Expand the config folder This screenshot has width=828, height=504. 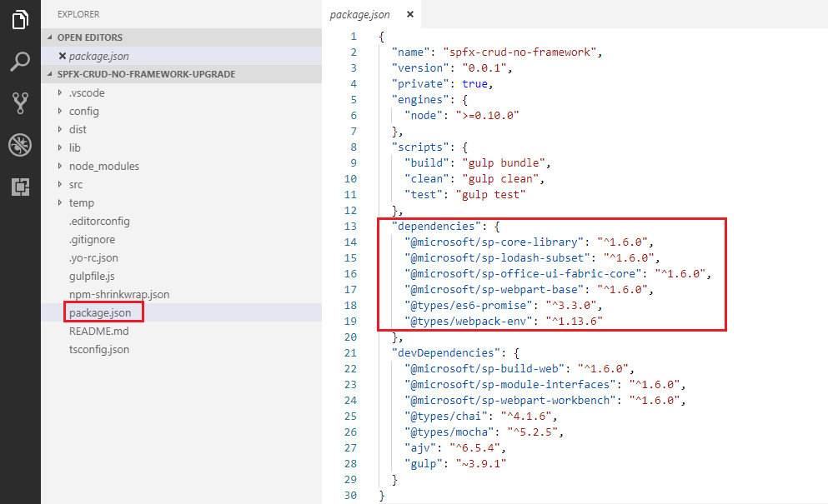tap(83, 111)
